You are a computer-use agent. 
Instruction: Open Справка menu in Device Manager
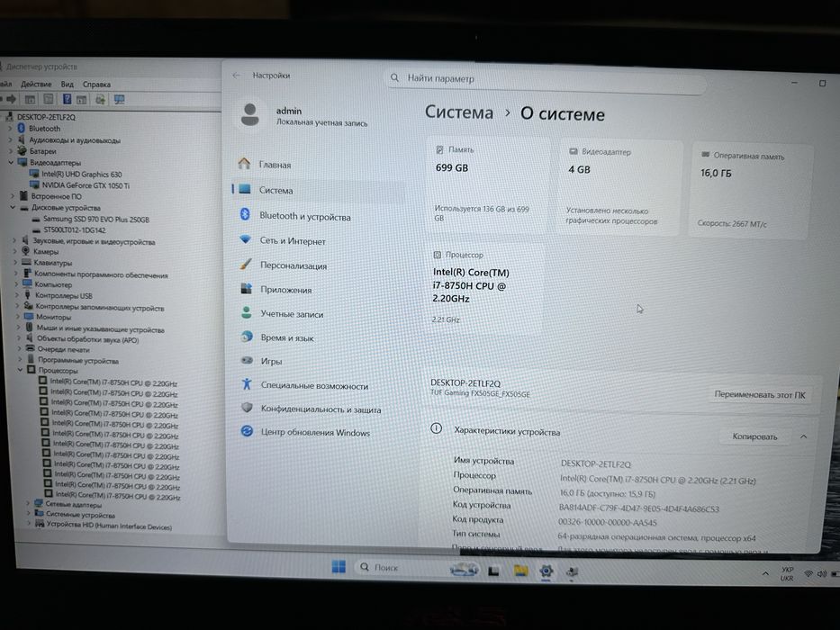pyautogui.click(x=96, y=84)
